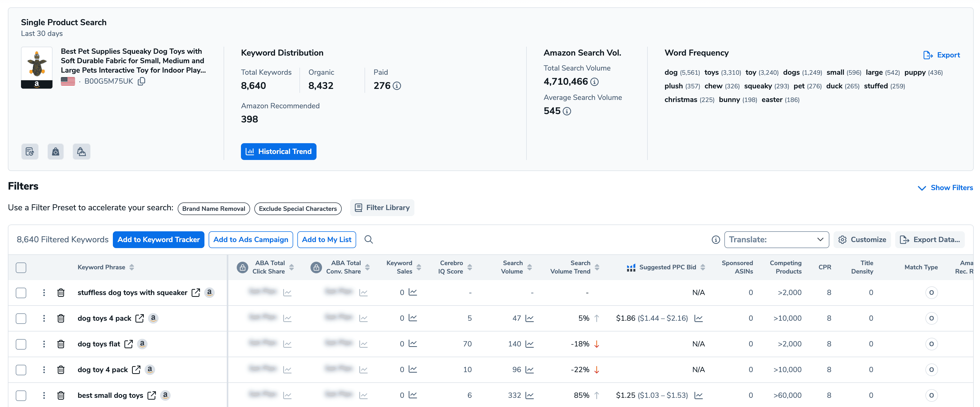Delete the 'dog toy 4 pack' row
Image resolution: width=980 pixels, height=407 pixels.
click(x=61, y=370)
